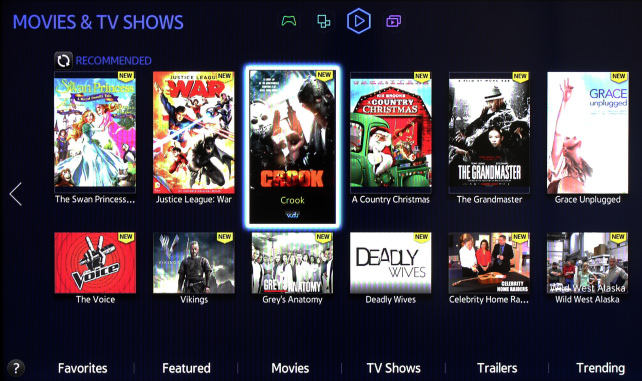Switch to the Trending tab

(x=601, y=368)
